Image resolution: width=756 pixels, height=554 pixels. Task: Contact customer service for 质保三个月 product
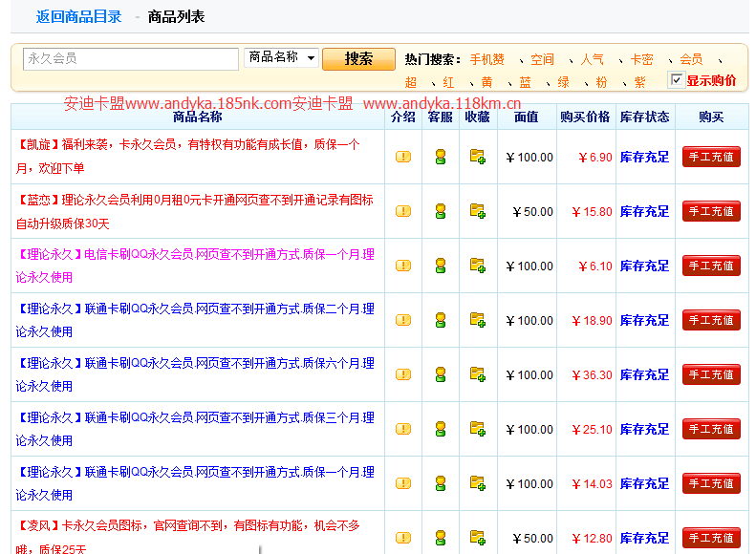pos(441,429)
